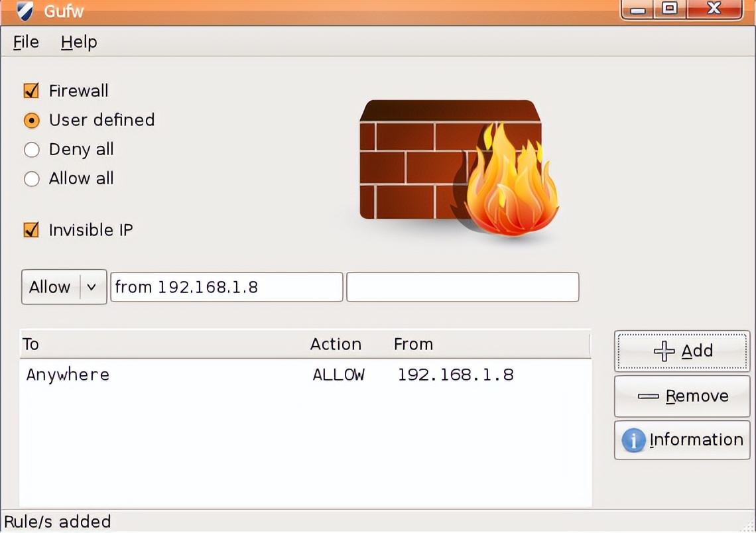Select the Deny all radio button

pos(31,150)
